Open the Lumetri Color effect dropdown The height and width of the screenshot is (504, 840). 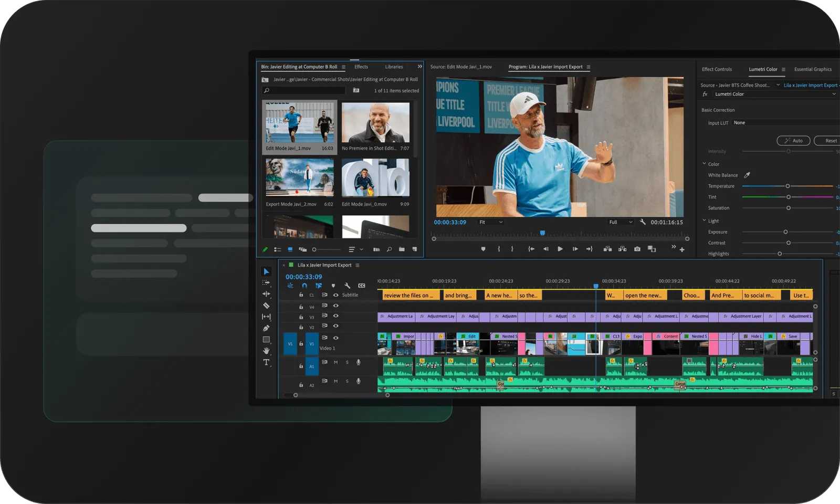[775, 94]
